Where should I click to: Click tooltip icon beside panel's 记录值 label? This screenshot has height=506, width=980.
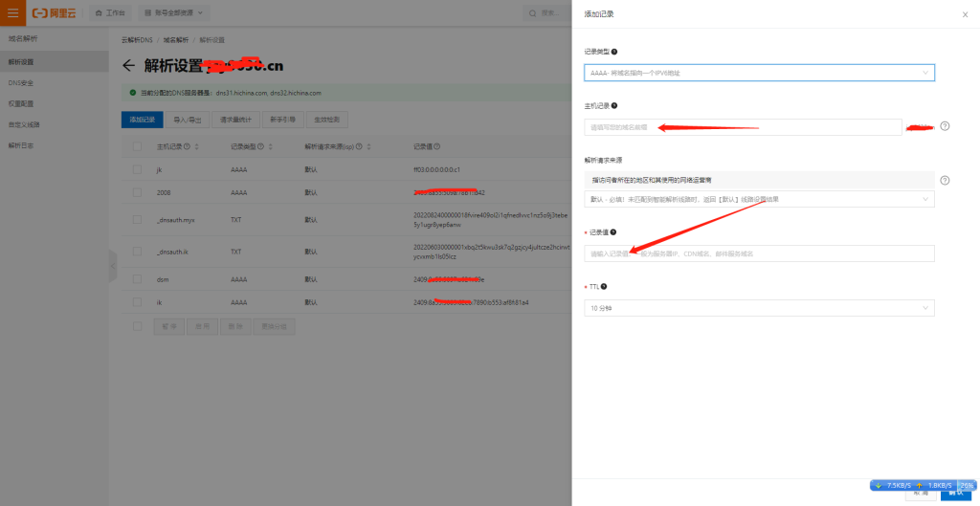click(x=613, y=231)
